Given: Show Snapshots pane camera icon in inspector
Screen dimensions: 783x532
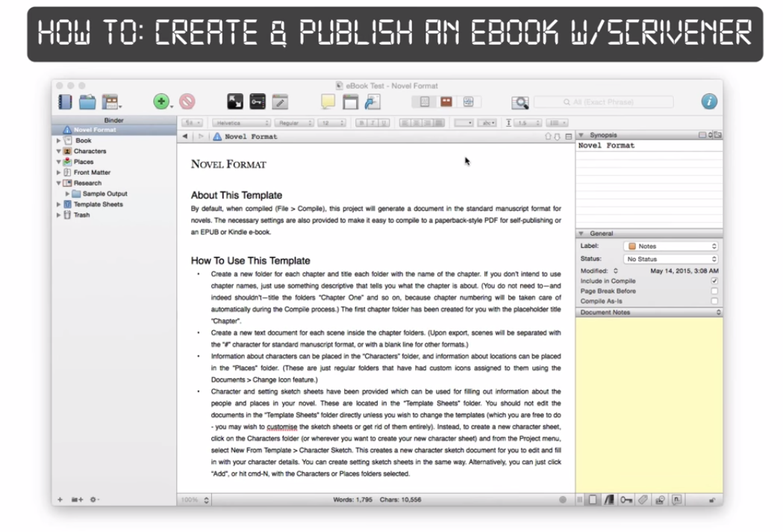Looking at the screenshot, I should pos(660,500).
